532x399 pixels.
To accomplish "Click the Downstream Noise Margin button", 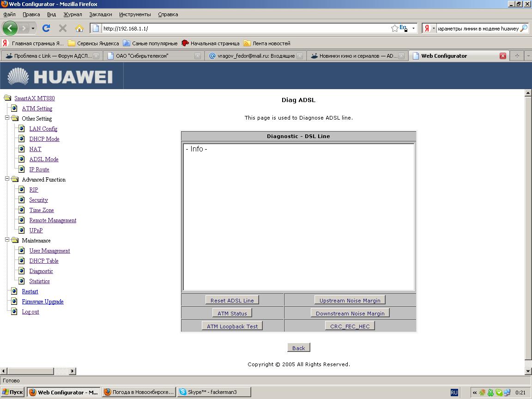I will tap(350, 313).
